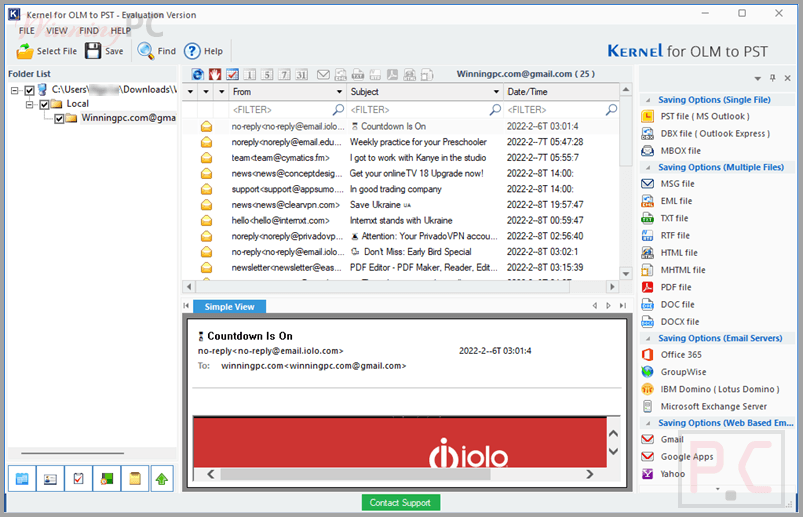Image resolution: width=803 pixels, height=517 pixels.
Task: Click the Date/Time filter input field
Action: pyautogui.click(x=562, y=110)
